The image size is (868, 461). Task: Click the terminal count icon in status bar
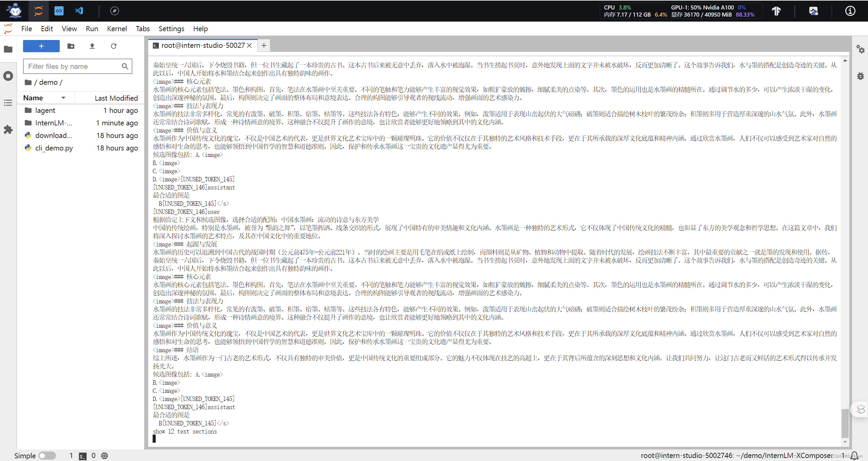tap(82, 456)
